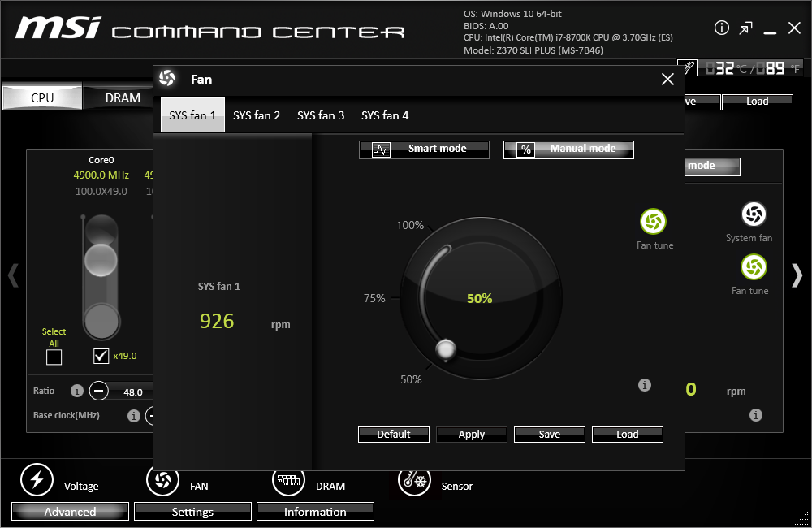This screenshot has width=812, height=528.
Task: Switch fan control to Manual mode
Action: coord(568,149)
